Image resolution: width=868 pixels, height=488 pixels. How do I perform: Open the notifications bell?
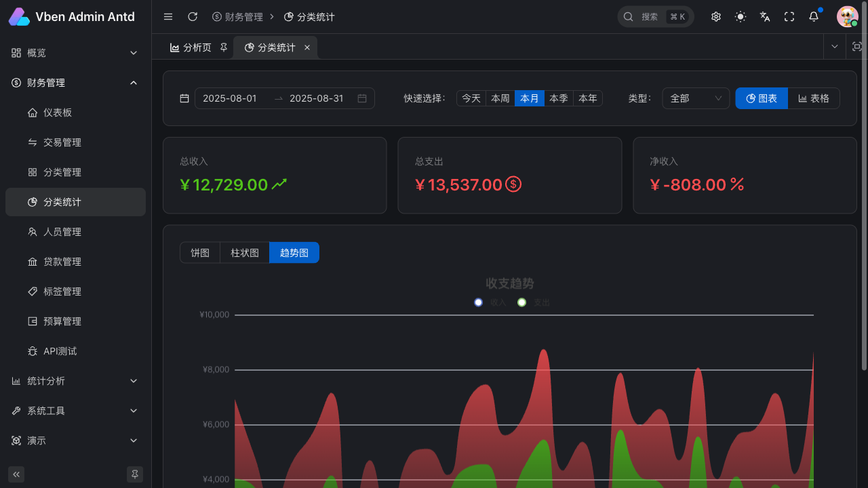click(x=814, y=17)
